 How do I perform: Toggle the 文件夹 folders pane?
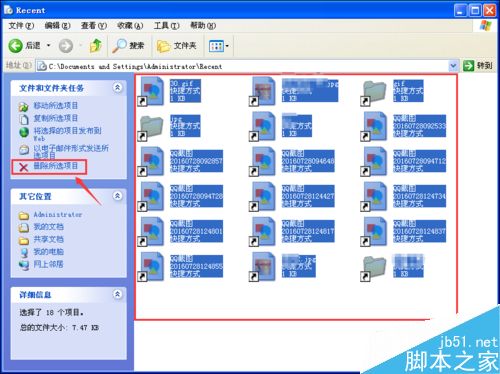pos(177,46)
